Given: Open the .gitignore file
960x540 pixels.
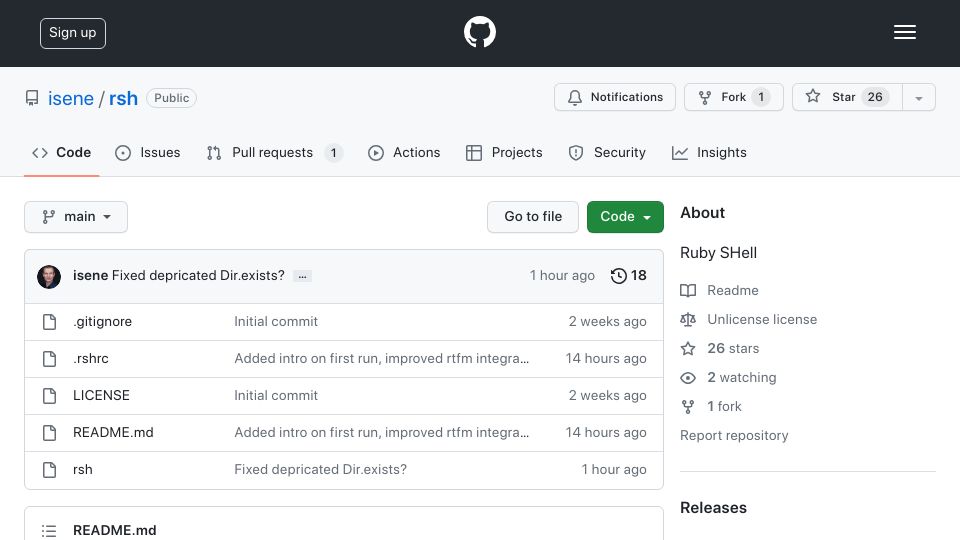Looking at the screenshot, I should [x=102, y=321].
